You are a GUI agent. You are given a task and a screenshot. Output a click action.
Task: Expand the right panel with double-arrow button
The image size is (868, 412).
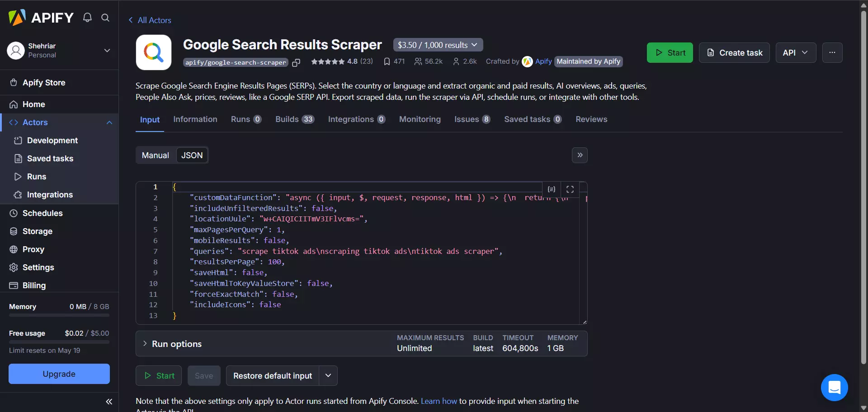(580, 155)
